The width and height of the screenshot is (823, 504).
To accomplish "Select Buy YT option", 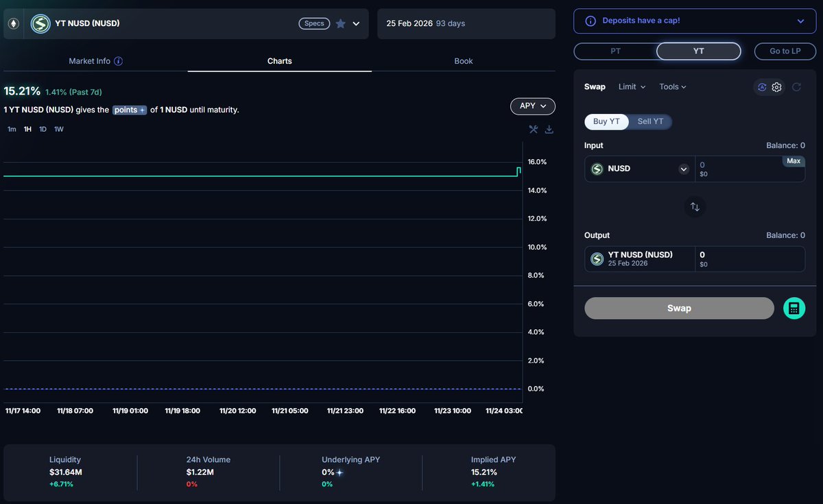I will point(606,121).
